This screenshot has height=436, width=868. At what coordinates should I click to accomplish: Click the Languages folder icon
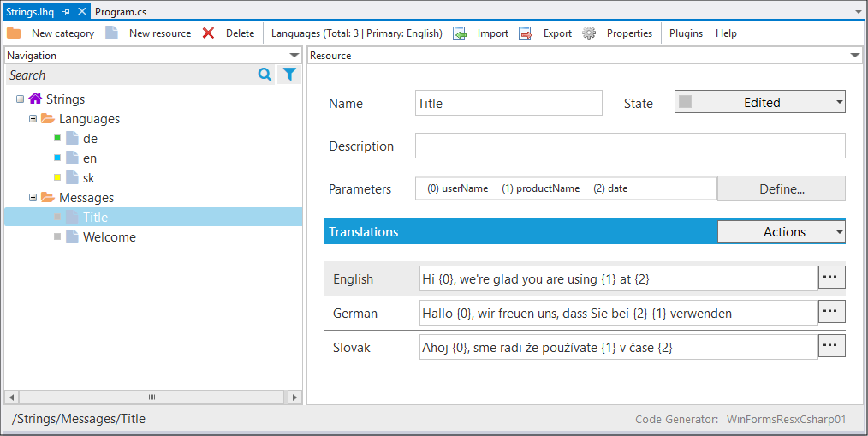coord(48,118)
